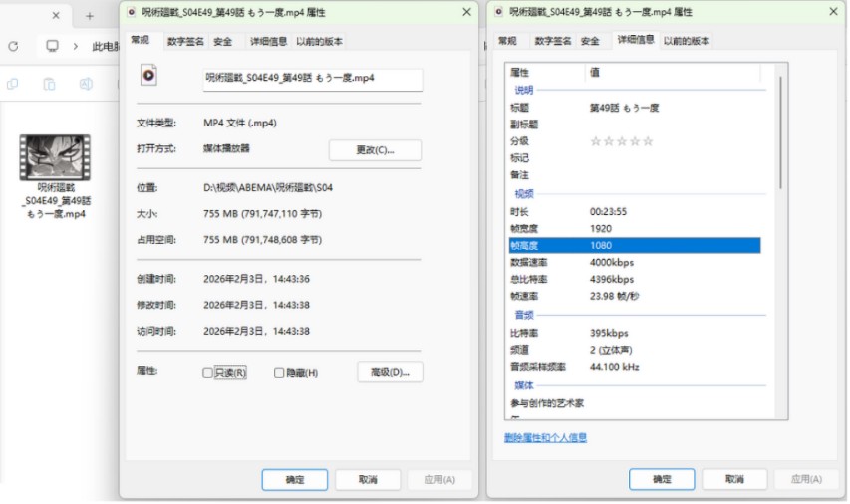Click 取消 in the left properties dialog
Image resolution: width=850 pixels, height=504 pixels.
(x=368, y=480)
